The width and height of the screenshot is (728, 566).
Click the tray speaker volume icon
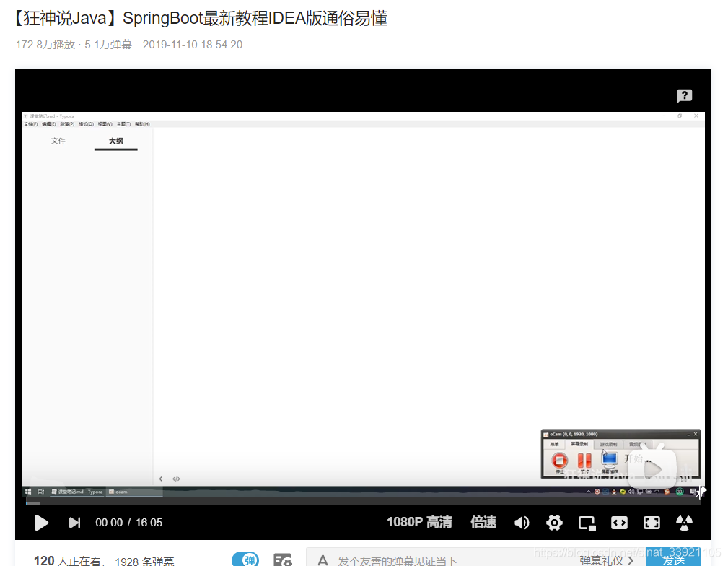pos(631,492)
